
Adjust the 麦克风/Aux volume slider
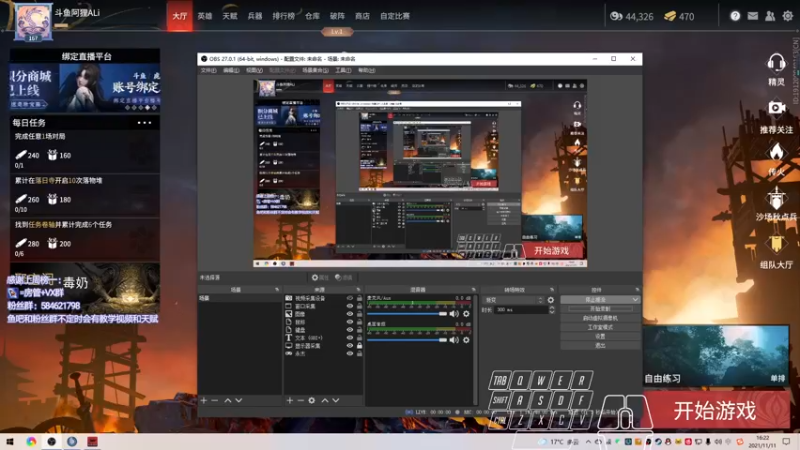point(407,314)
